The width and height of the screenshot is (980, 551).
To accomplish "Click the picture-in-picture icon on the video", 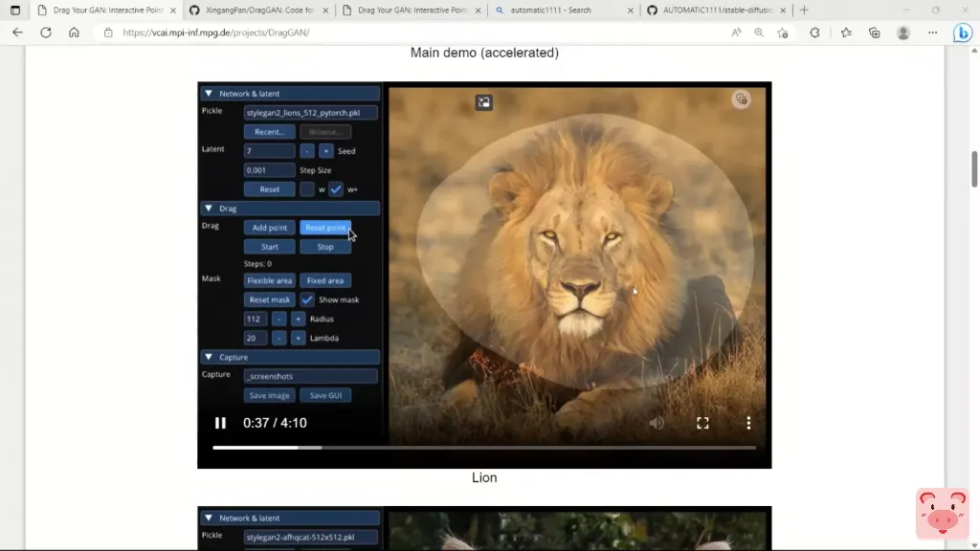I will point(484,102).
